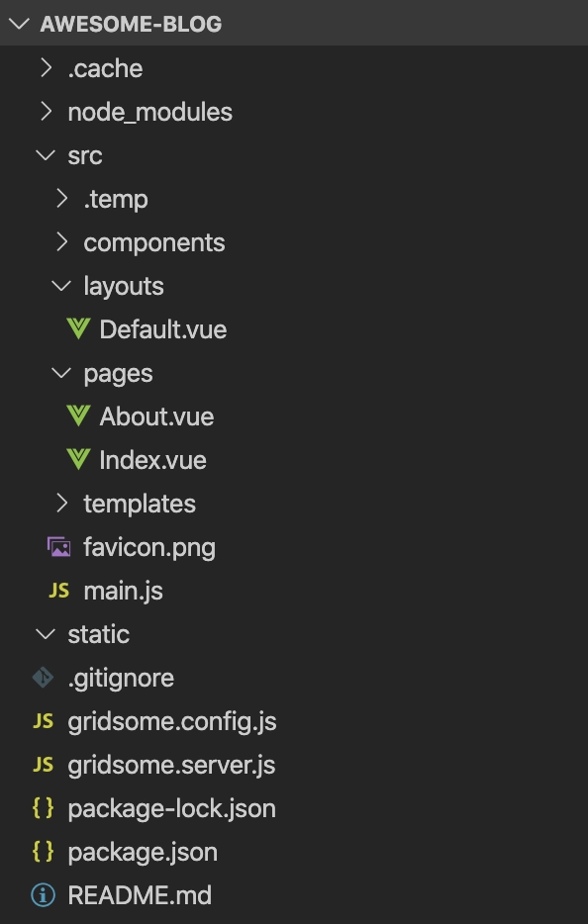The image size is (588, 924).
Task: Click the Vue icon next to Default.vue
Action: click(x=78, y=329)
